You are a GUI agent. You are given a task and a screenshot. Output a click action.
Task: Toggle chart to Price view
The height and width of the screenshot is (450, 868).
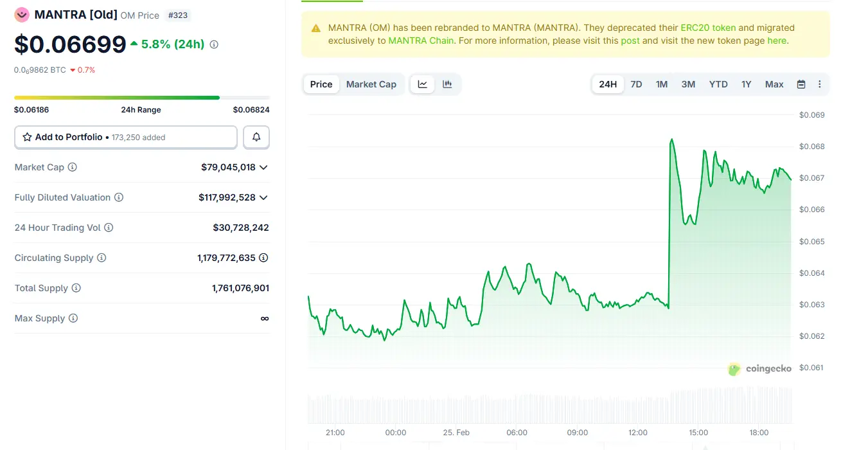321,84
